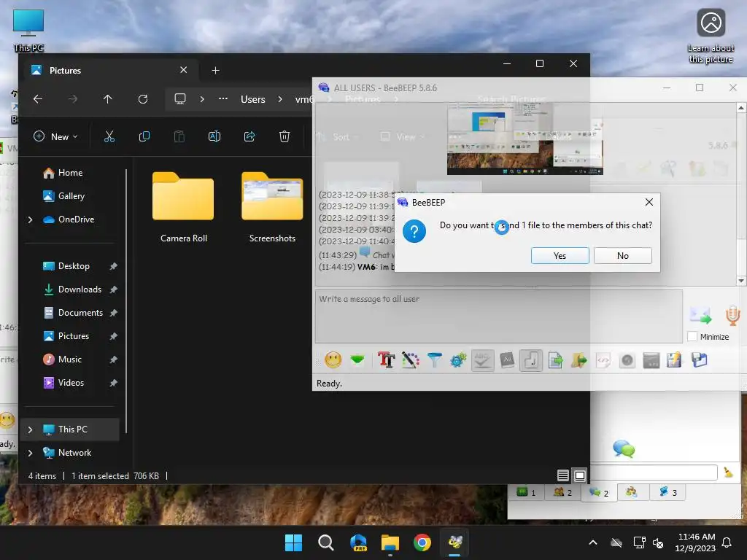This screenshot has height=560, width=747.
Task: Open Gallery in Explorer sidebar
Action: click(71, 195)
